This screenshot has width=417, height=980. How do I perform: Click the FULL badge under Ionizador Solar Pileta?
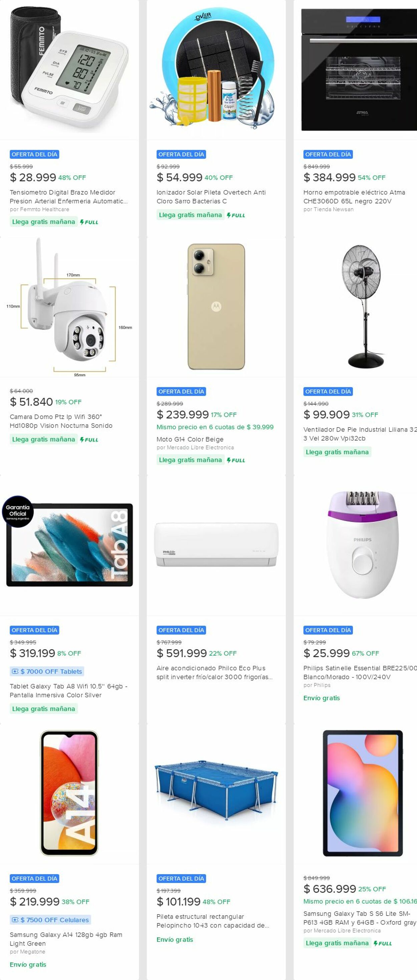(x=236, y=215)
